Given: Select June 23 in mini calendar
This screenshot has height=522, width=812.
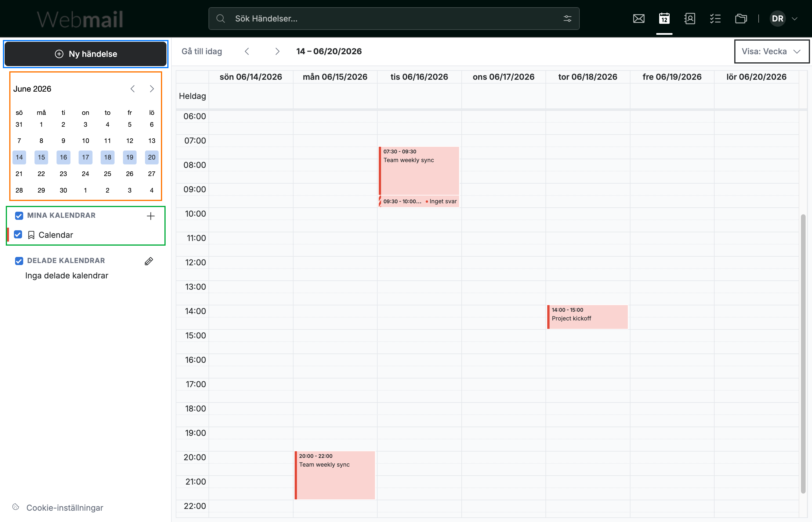Looking at the screenshot, I should [x=64, y=174].
